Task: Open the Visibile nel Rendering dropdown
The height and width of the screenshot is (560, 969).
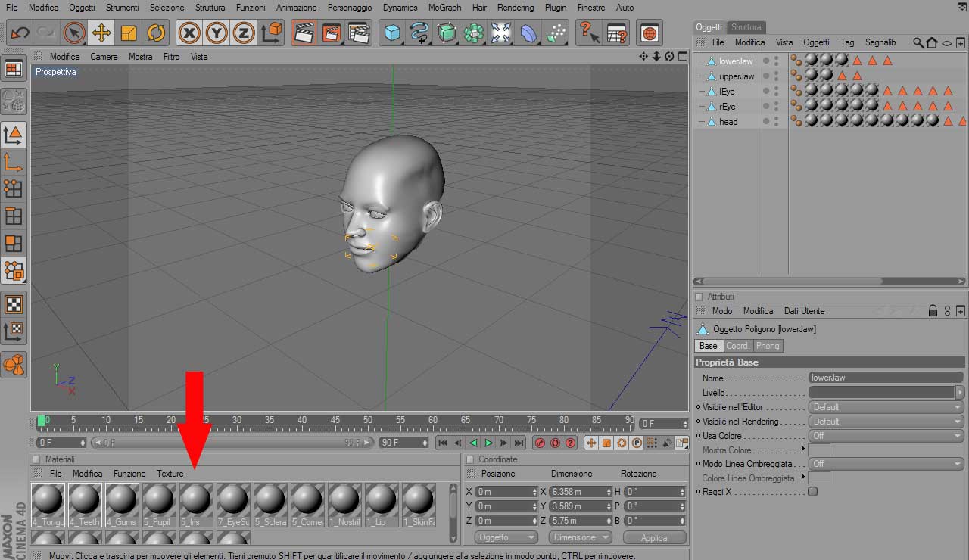Action: pyautogui.click(x=886, y=422)
